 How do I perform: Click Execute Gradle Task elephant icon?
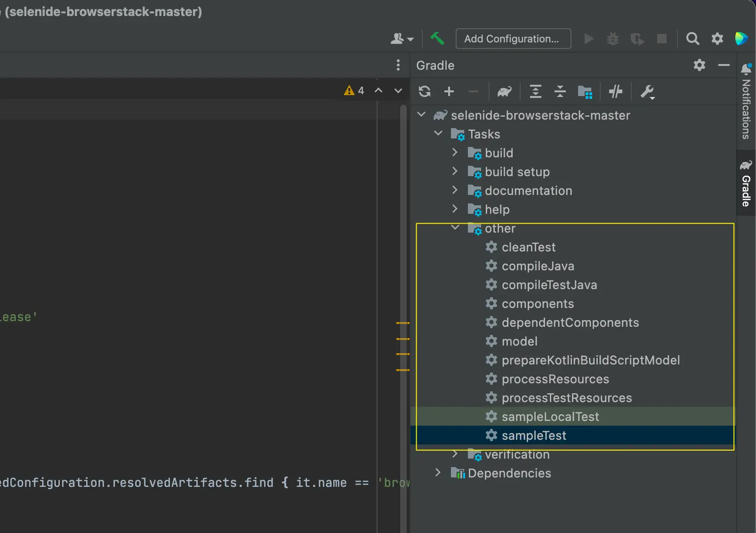pyautogui.click(x=504, y=91)
